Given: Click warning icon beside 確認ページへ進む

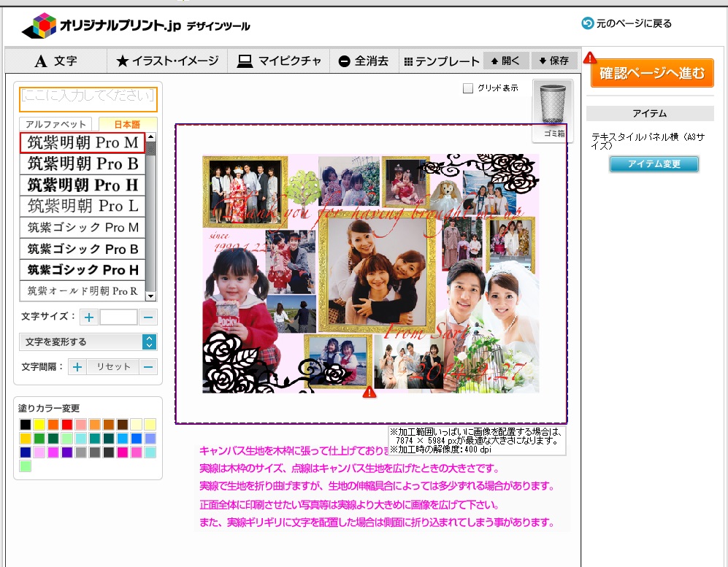Looking at the screenshot, I should point(590,58).
